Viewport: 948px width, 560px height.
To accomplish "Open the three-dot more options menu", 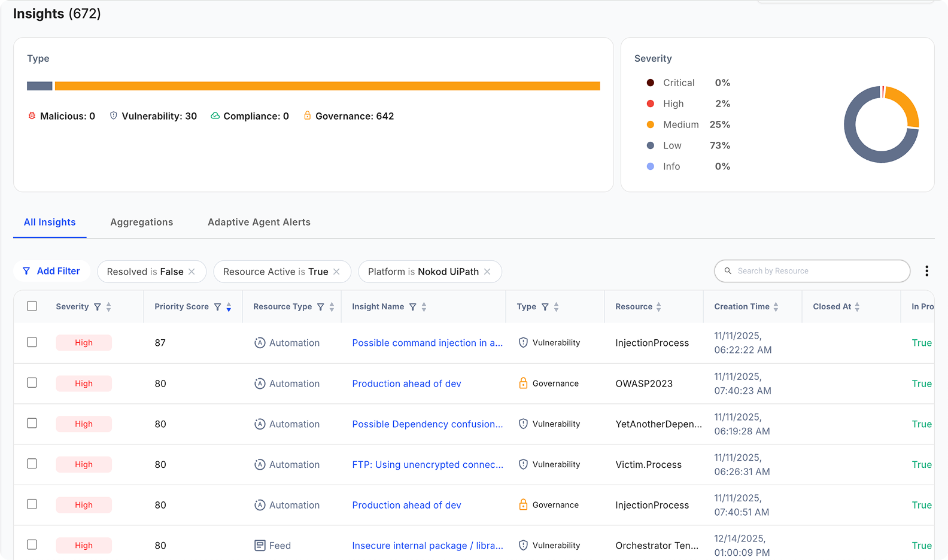I will point(926,271).
